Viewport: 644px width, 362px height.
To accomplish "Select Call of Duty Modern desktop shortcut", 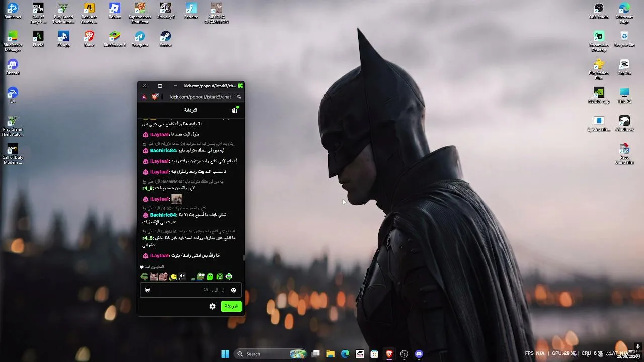I will 13,154.
